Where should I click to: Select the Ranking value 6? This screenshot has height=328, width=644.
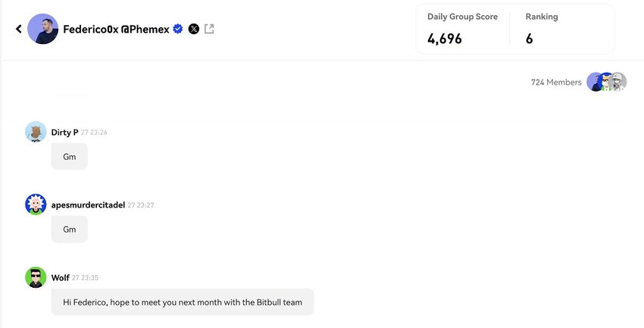coord(529,39)
